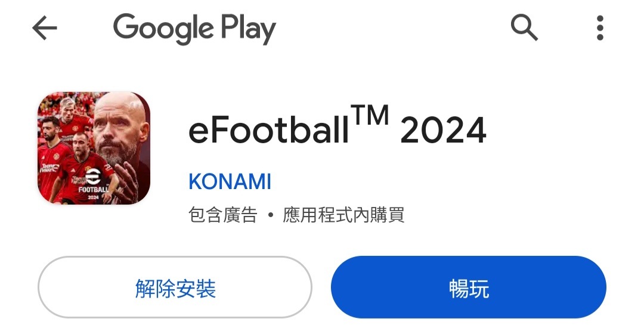This screenshot has height=334, width=644.
Task: Select the eFootball™ 2024 title text
Action: tap(337, 125)
